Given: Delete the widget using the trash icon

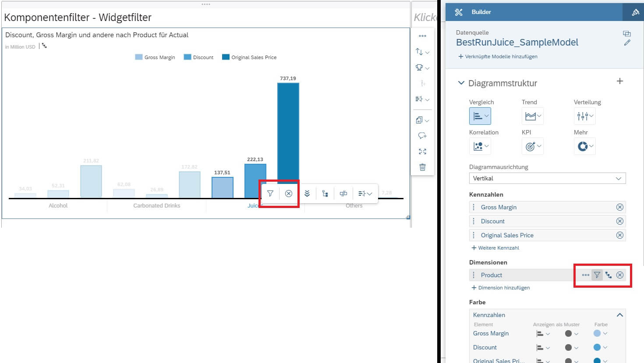Looking at the screenshot, I should click(x=422, y=167).
